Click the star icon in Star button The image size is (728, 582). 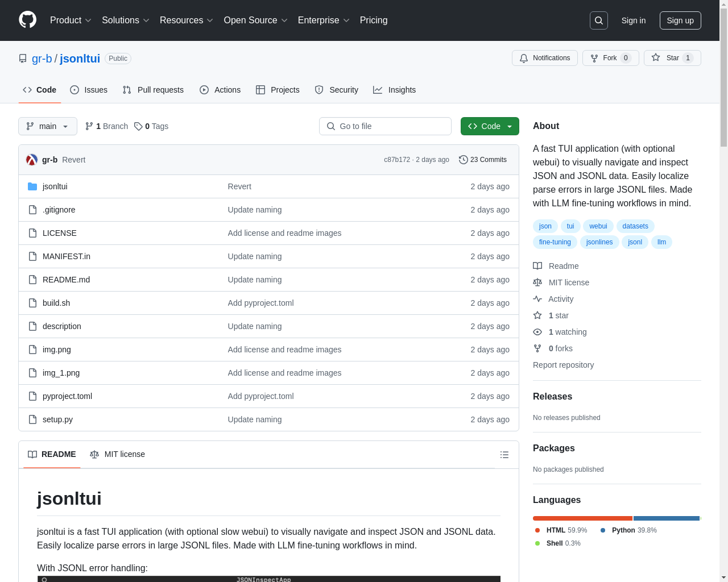click(x=656, y=57)
